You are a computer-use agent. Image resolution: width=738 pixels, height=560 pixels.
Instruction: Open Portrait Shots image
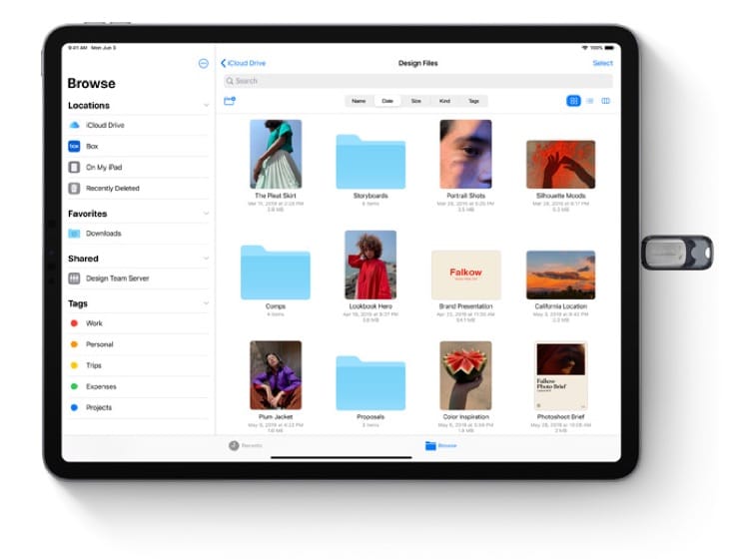point(465,155)
